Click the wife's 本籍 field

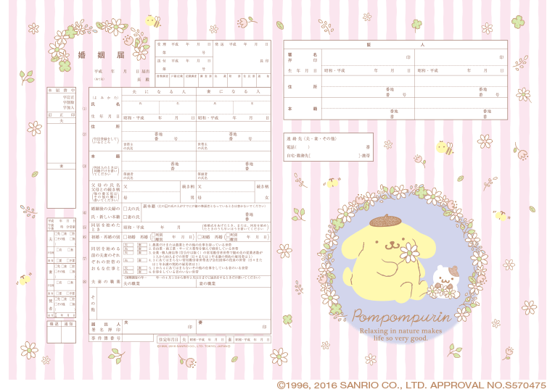[234, 162]
